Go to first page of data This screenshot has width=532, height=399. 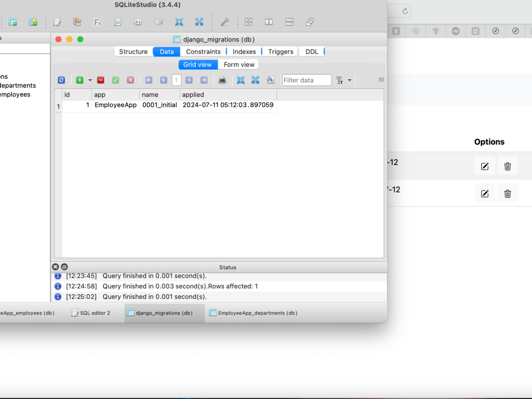[149, 80]
